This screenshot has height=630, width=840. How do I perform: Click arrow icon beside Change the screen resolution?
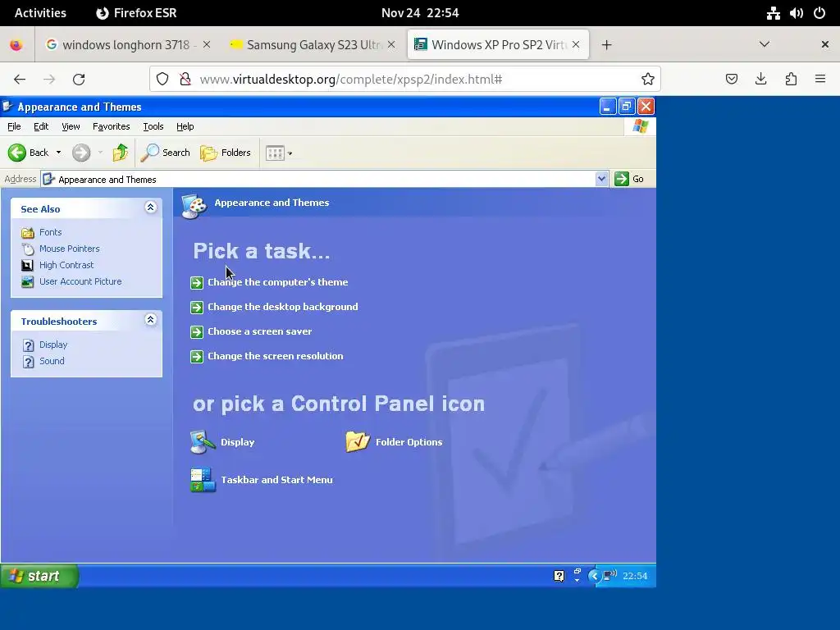click(x=197, y=356)
